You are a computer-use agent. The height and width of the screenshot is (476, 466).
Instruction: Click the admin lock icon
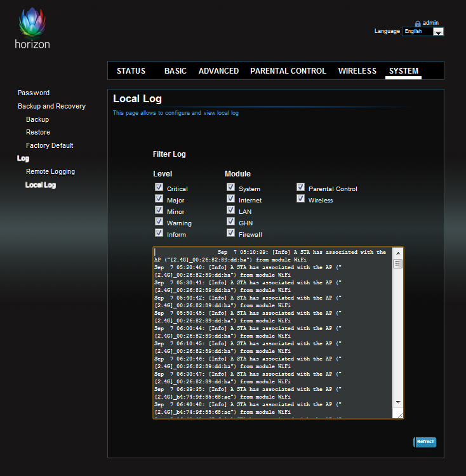418,23
